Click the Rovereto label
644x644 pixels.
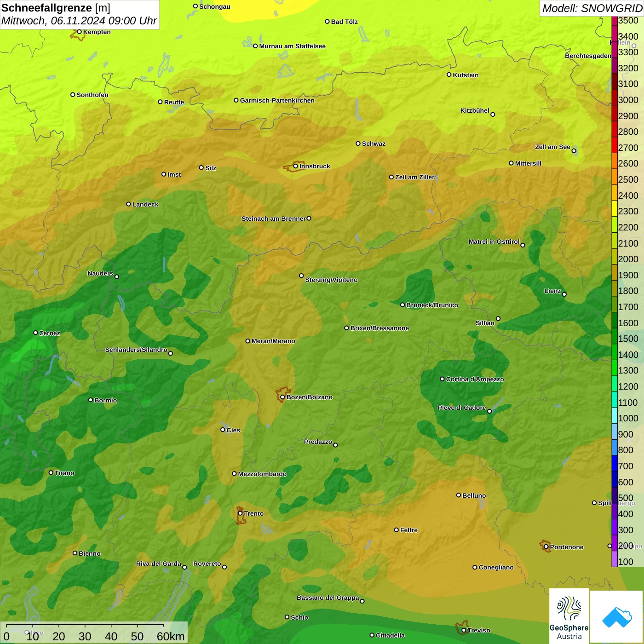coord(207,563)
